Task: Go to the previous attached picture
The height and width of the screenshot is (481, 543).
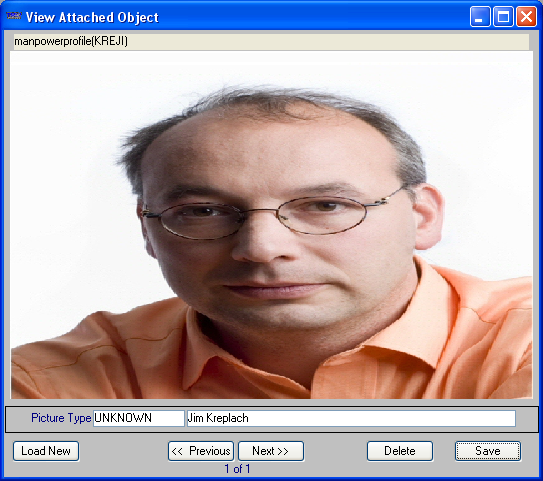Action: 201,451
